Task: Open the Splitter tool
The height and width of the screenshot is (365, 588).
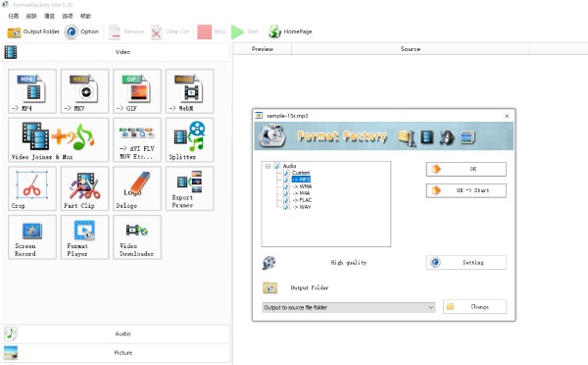Action: pyautogui.click(x=190, y=140)
